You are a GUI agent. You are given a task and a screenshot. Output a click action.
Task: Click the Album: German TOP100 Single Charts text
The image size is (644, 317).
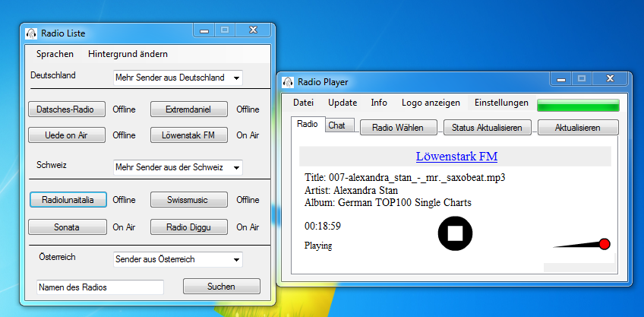388,203
